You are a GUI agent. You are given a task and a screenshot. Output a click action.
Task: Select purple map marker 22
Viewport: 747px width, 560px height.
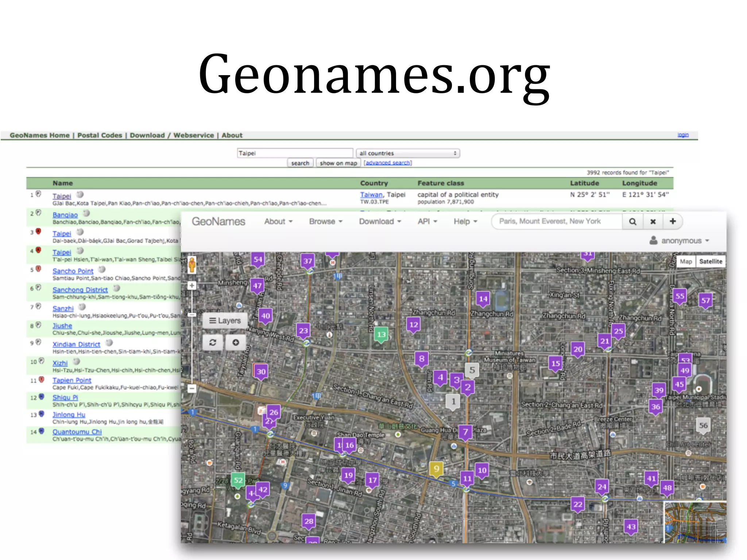(578, 505)
